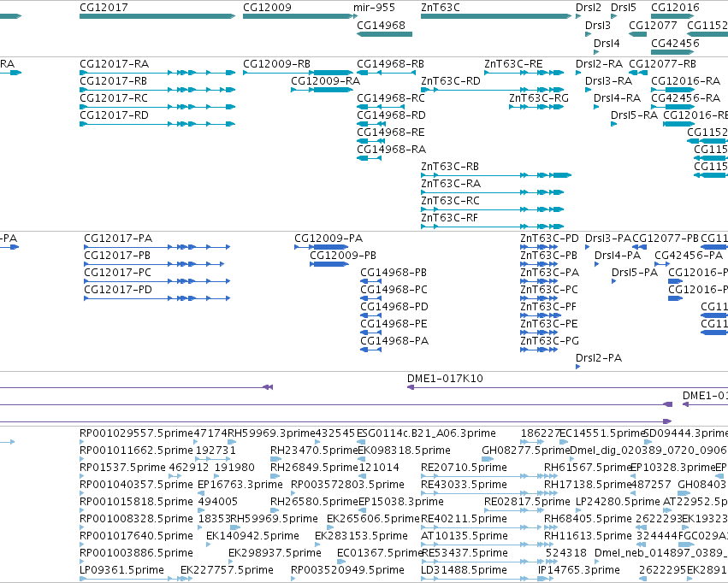This screenshot has width=728, height=583.
Task: Select the AT10135.5prime cDNA label
Action: pos(465,537)
